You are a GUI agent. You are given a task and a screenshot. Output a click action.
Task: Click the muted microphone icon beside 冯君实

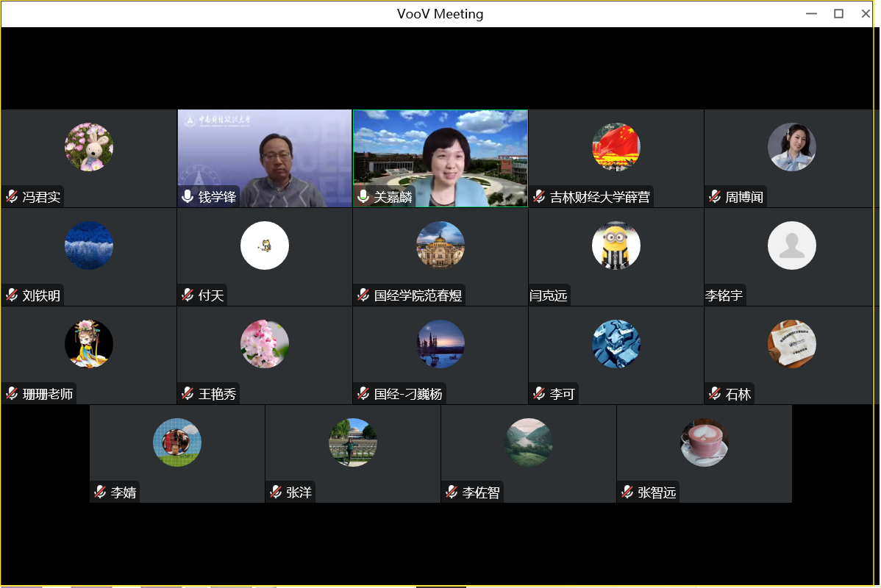pyautogui.click(x=12, y=197)
